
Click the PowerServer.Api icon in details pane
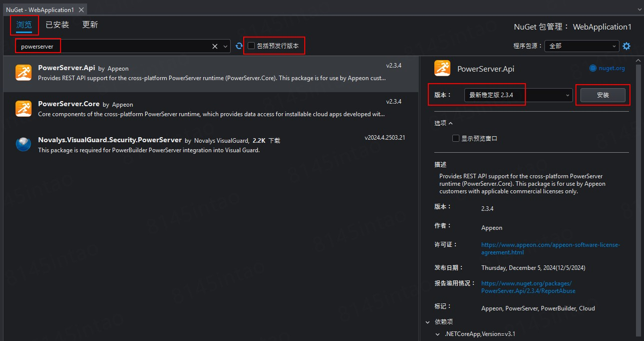pos(442,69)
